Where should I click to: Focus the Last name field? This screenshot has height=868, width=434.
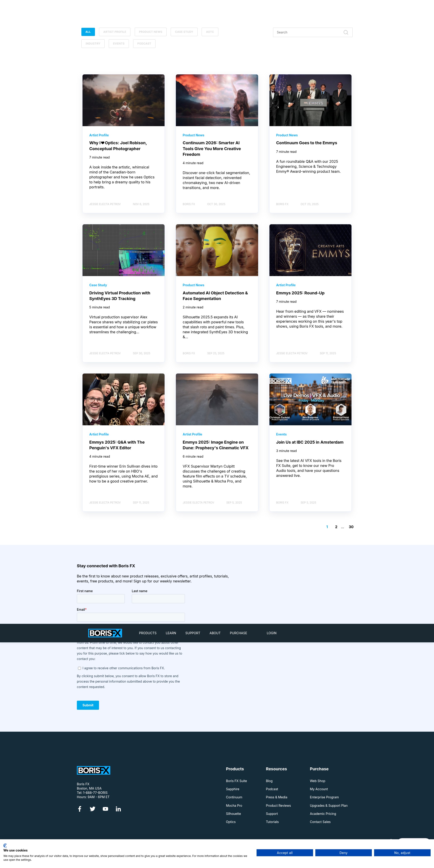point(158,599)
